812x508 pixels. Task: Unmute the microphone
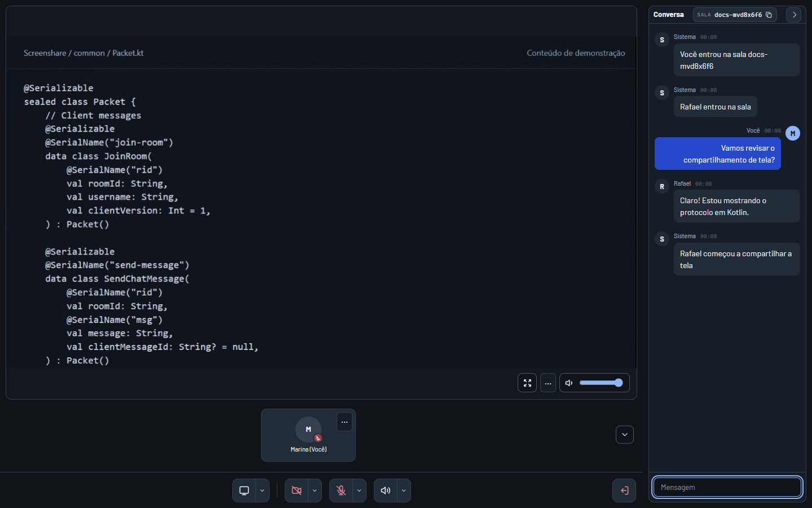341,491
